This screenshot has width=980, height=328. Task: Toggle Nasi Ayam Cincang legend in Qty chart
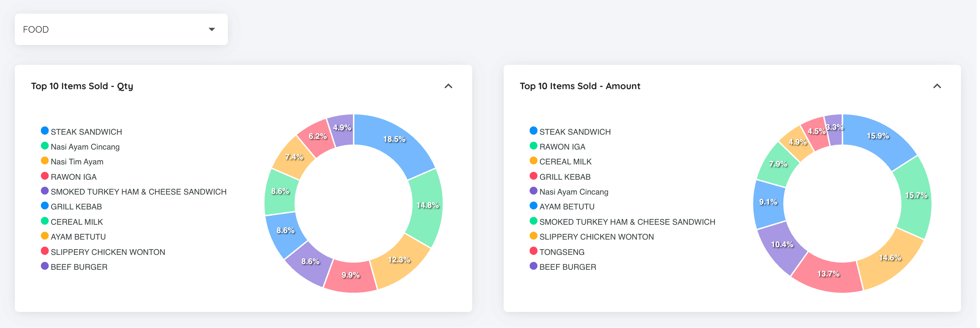[x=80, y=147]
